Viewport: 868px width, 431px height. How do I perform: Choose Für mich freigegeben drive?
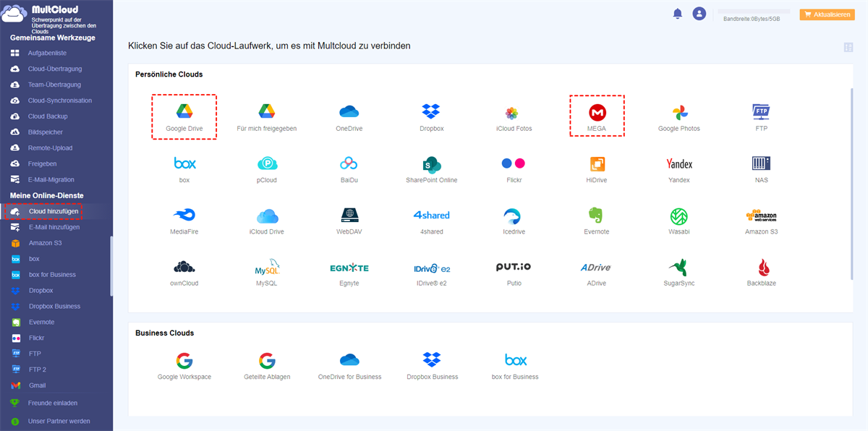pos(267,112)
